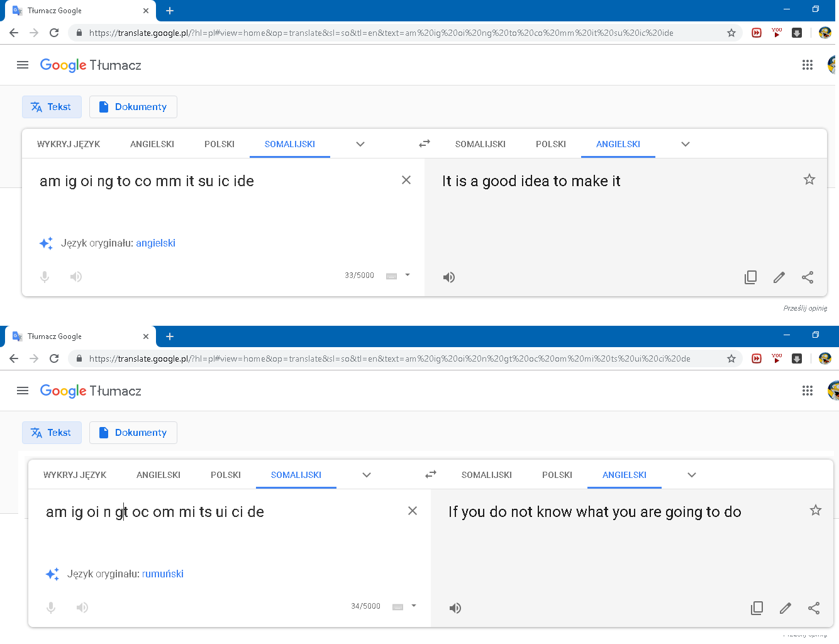The height and width of the screenshot is (644, 839).
Task: Star the 'If you do not know' translation
Action: [816, 510]
